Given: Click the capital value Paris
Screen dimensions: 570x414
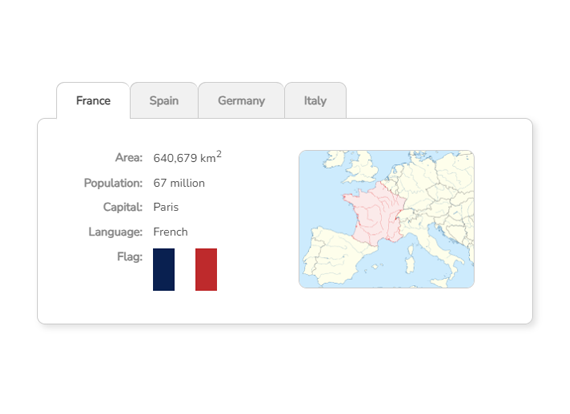Looking at the screenshot, I should click(166, 207).
